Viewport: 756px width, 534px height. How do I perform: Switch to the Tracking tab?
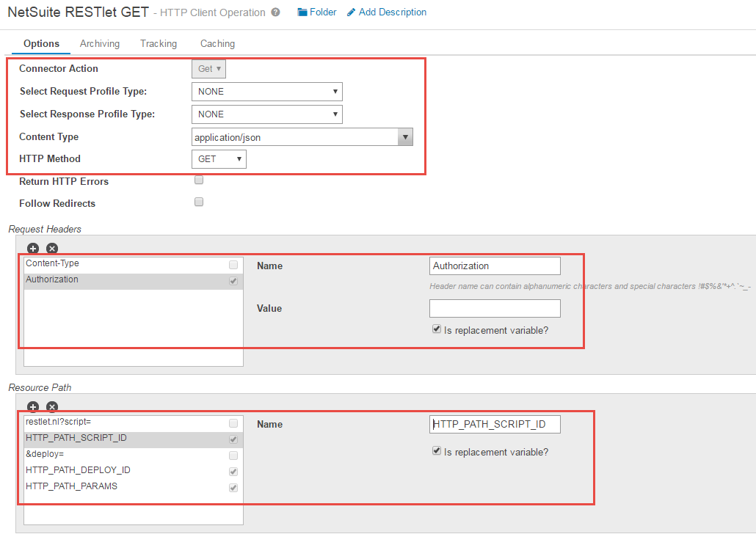click(158, 43)
